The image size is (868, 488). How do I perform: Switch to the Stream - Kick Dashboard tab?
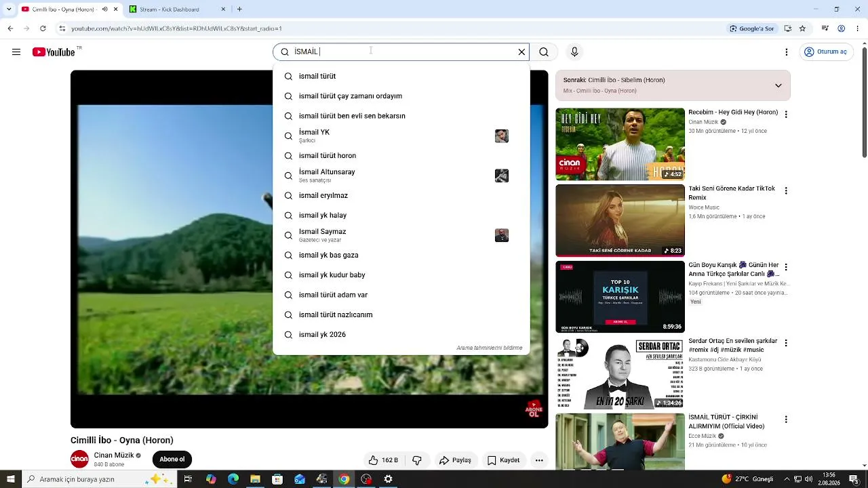coord(176,9)
